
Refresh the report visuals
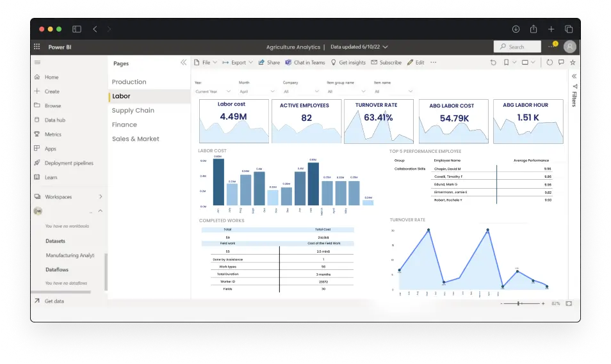pos(550,63)
